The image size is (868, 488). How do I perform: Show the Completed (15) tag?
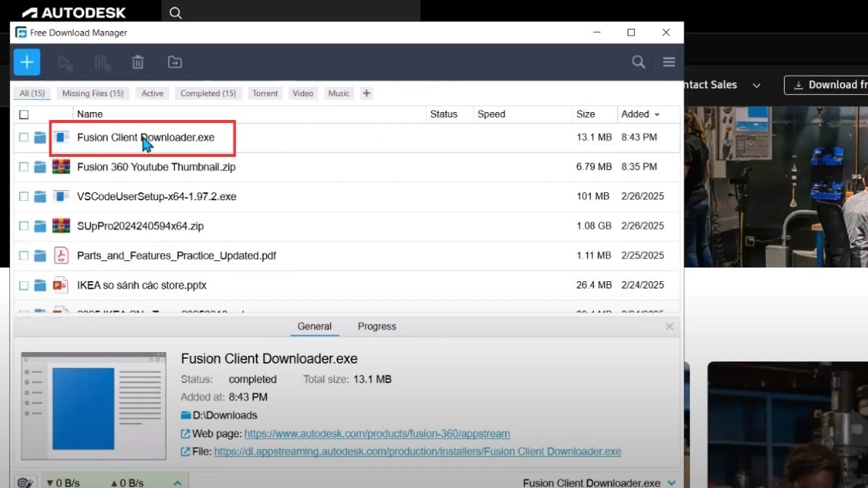(x=208, y=93)
